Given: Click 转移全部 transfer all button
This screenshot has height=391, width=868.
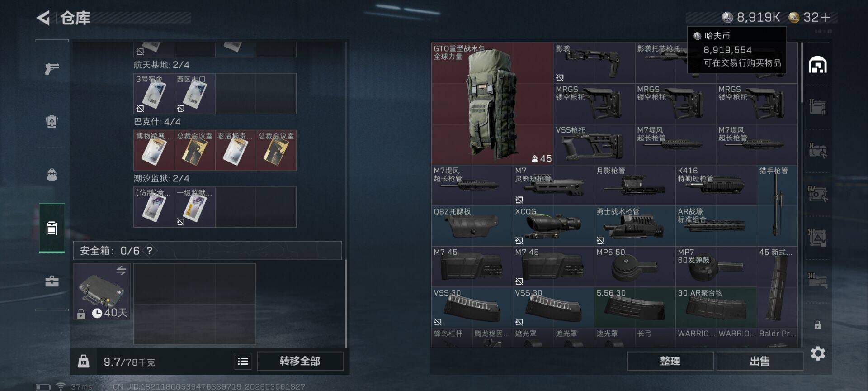Looking at the screenshot, I should [x=300, y=361].
